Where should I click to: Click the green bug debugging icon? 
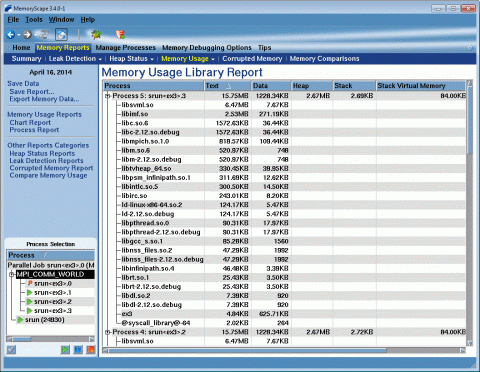pyautogui.click(x=96, y=34)
